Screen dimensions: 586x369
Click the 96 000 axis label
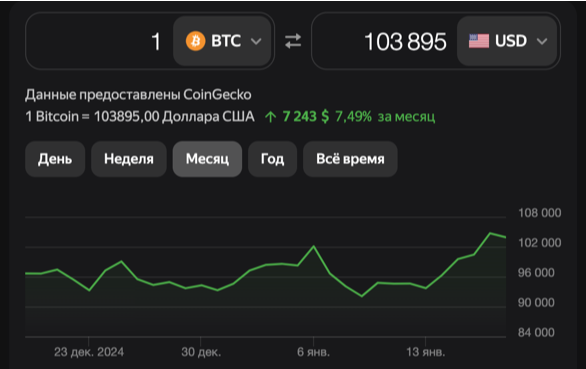[x=536, y=273]
